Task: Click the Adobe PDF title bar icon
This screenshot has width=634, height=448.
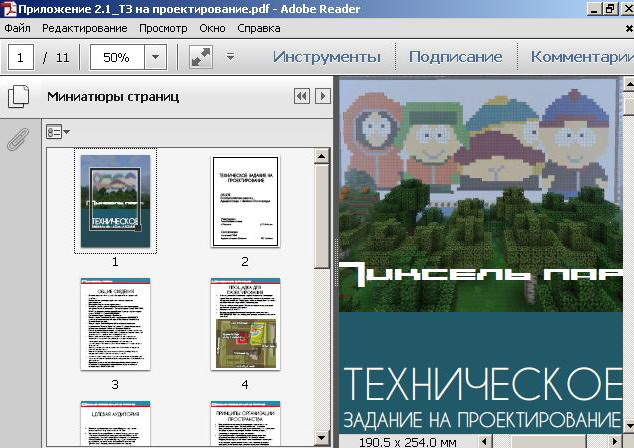Action: (9, 9)
